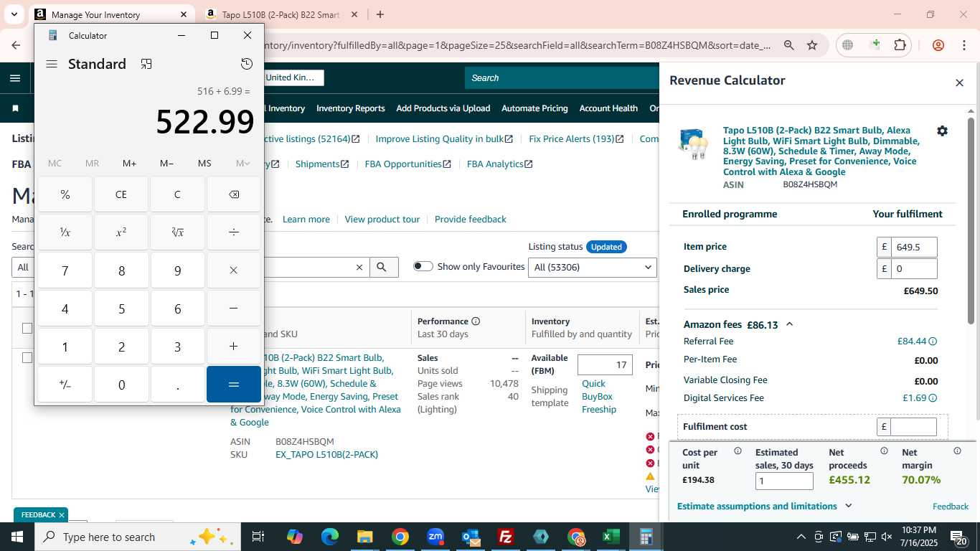Open the Inventory Reports menu
Viewport: 980px width, 551px height.
point(350,108)
